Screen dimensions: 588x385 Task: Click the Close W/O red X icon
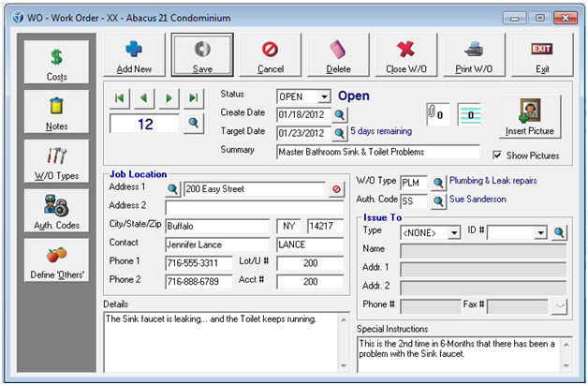(405, 49)
